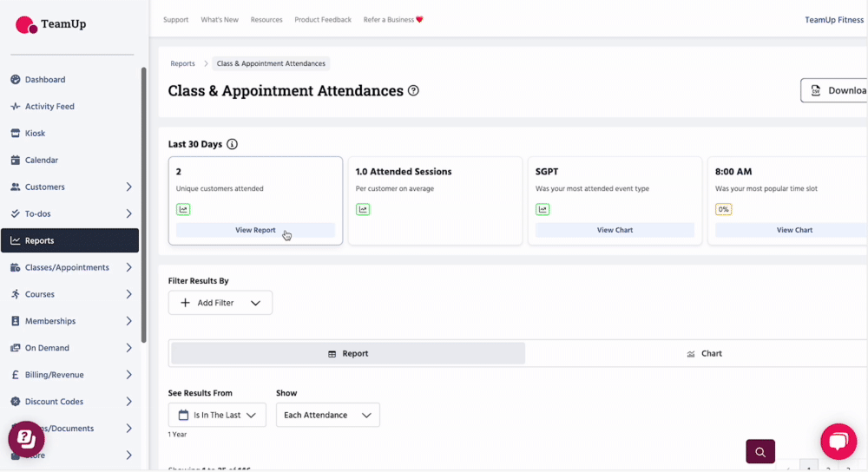868x472 pixels.
Task: Click the trend icon in Unique customers card
Action: coord(183,209)
